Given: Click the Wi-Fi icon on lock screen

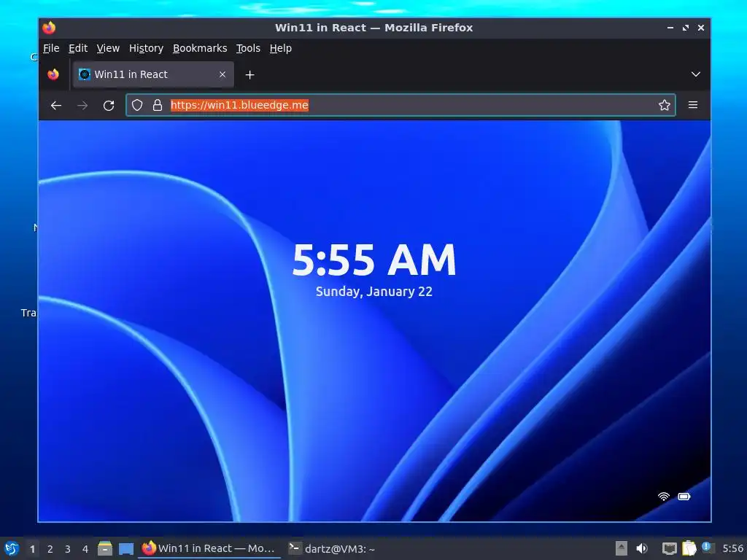Looking at the screenshot, I should (x=664, y=497).
